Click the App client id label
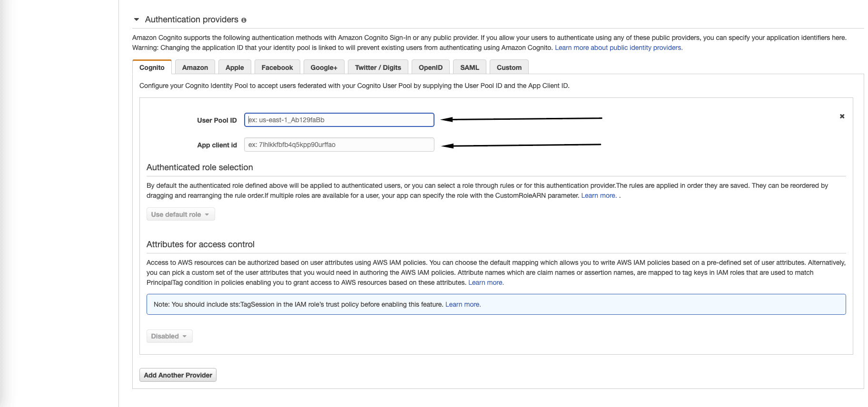This screenshot has width=868, height=407. coord(217,145)
